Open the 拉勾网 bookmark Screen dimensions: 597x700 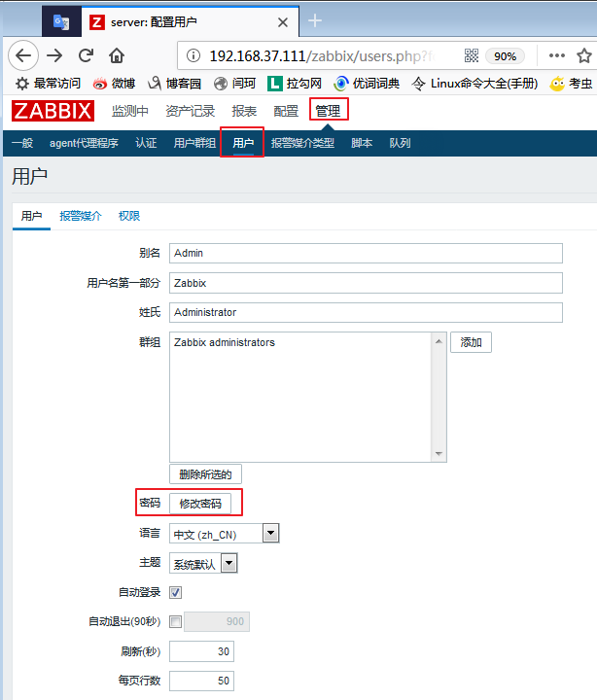point(295,84)
